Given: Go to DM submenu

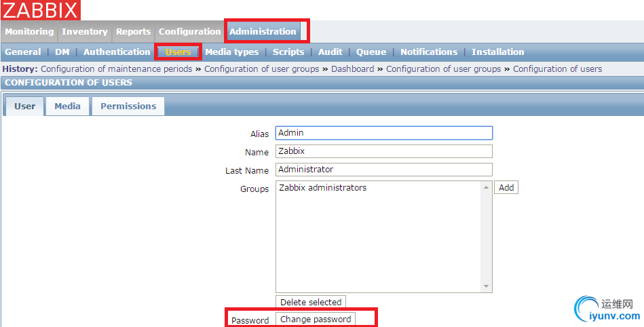Looking at the screenshot, I should (x=62, y=52).
